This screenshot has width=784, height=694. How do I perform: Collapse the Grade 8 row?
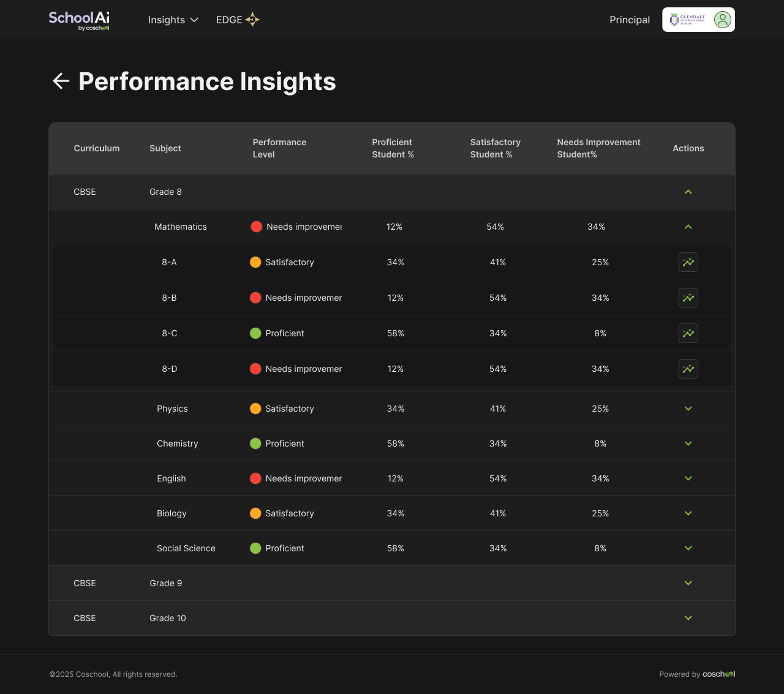coord(688,192)
